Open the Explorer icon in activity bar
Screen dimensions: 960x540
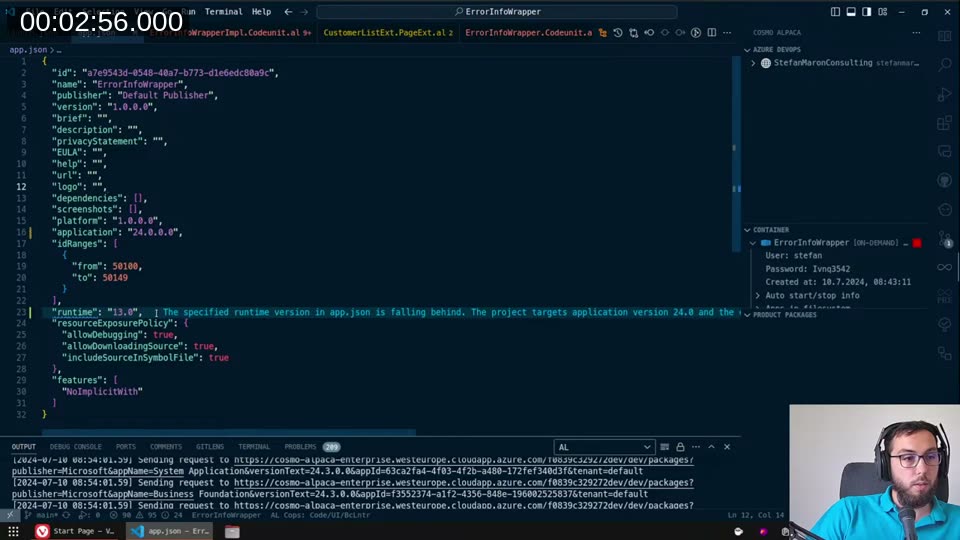945,36
